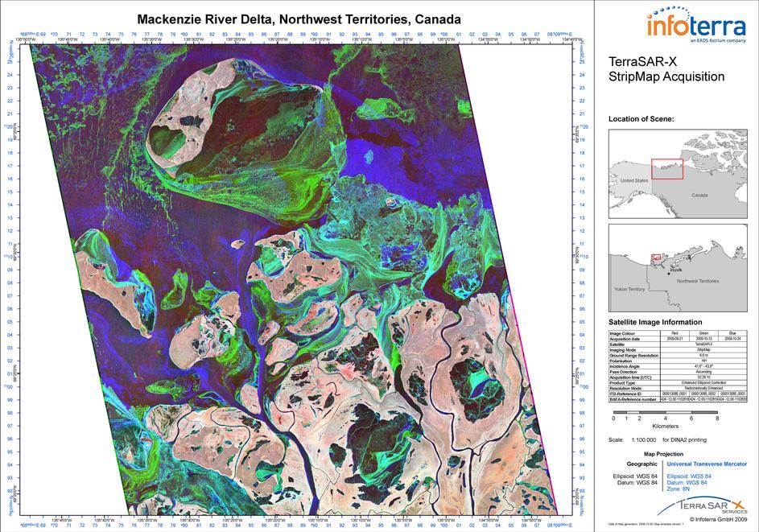
Task: Select the Yukon Territory label
Action: point(628,288)
